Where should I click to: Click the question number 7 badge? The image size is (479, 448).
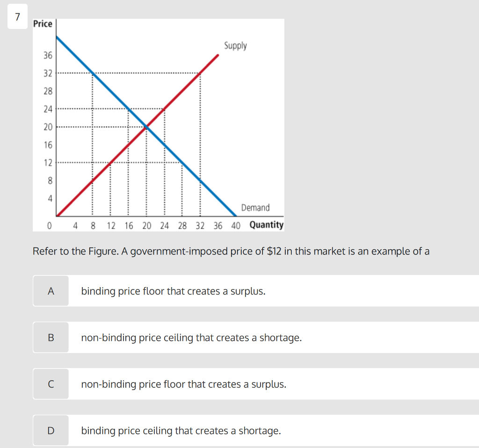(x=17, y=16)
